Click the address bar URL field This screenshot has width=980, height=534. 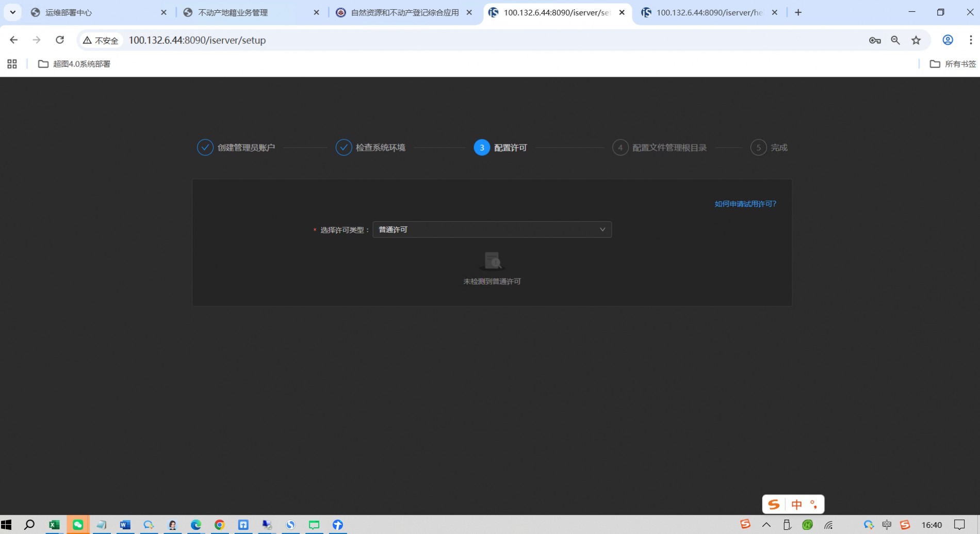[x=464, y=40]
